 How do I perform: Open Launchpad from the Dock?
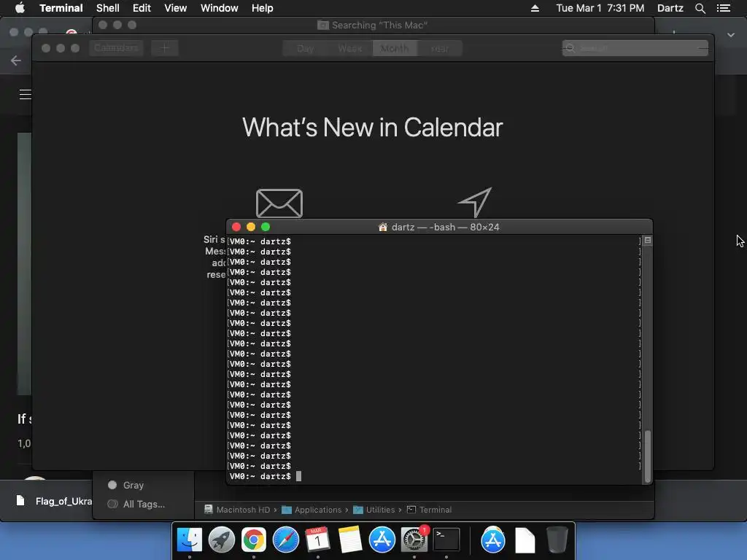point(222,540)
